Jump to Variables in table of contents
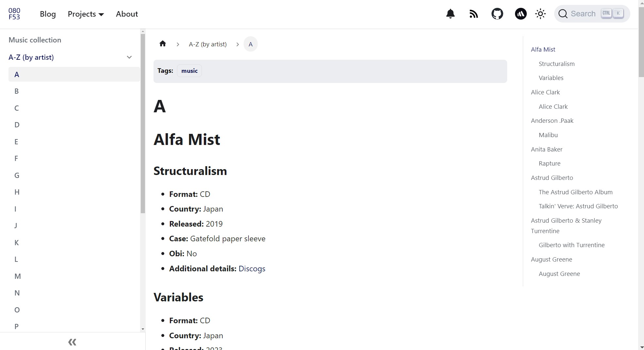Viewport: 644px width, 350px height. click(x=551, y=78)
